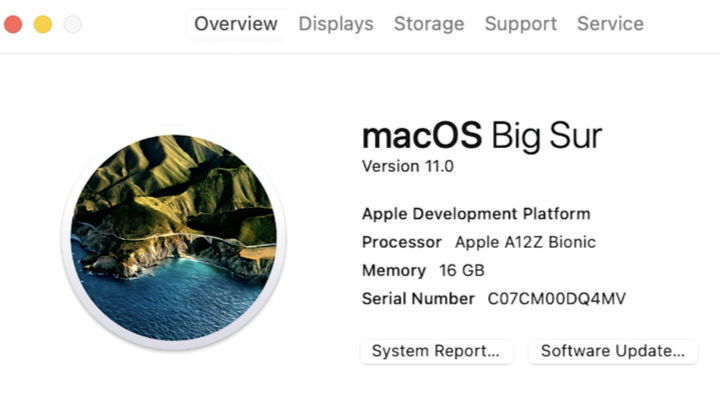Click the Version 11.0 text
Screen dimensions: 720x407
(407, 166)
